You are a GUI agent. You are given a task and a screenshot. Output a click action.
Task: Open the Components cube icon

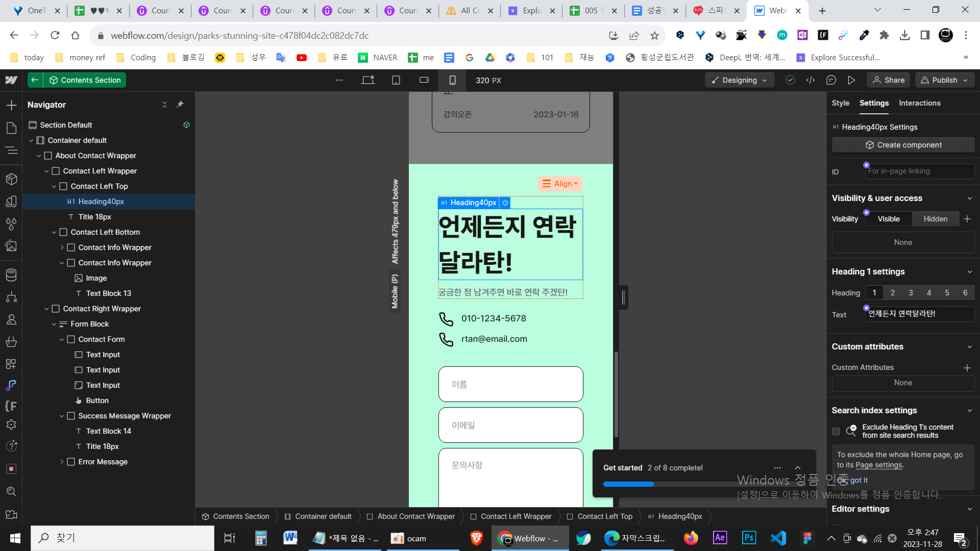click(11, 179)
